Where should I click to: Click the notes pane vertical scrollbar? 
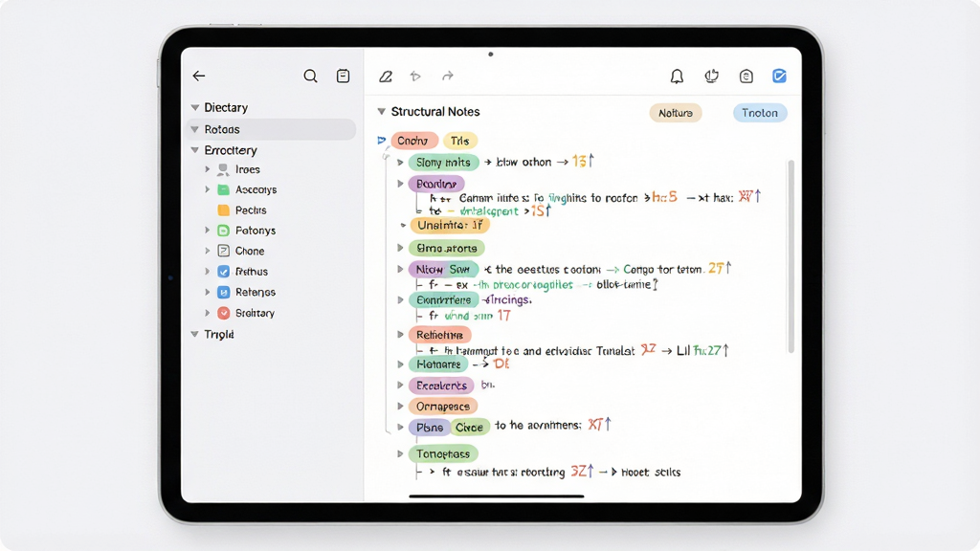click(791, 256)
